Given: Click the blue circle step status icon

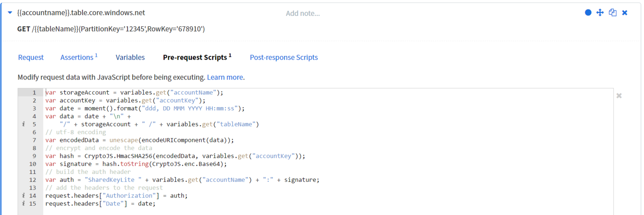Looking at the screenshot, I should click(588, 13).
